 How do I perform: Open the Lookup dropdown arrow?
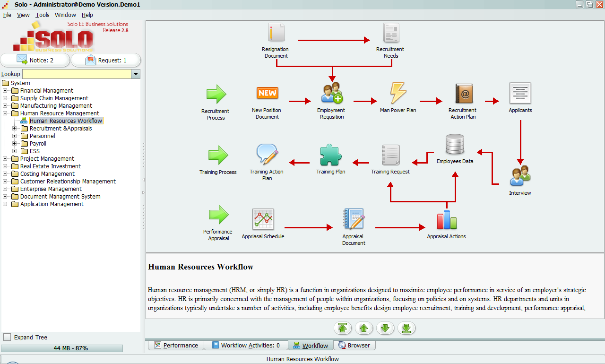(136, 74)
